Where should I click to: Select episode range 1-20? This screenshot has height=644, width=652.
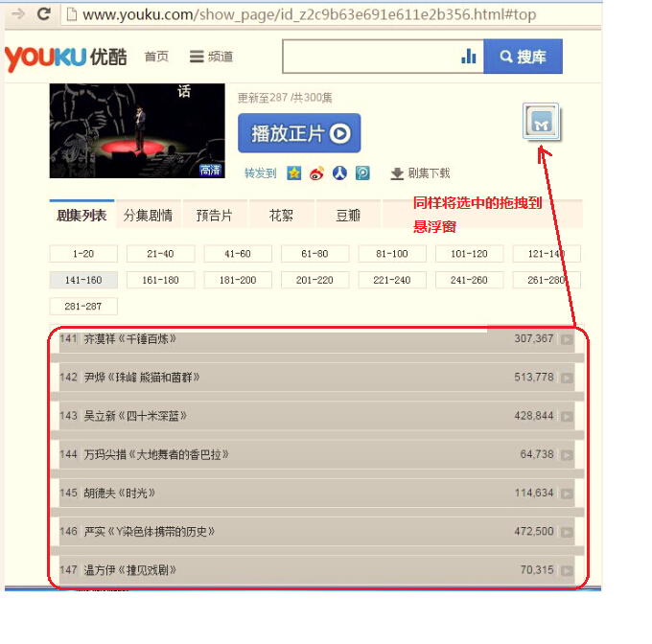click(x=83, y=254)
